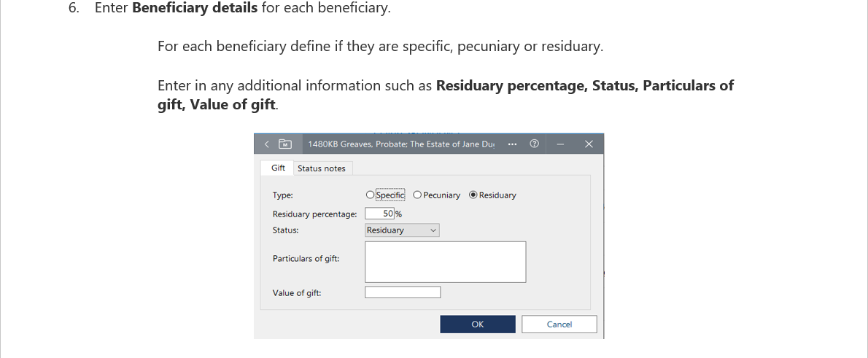This screenshot has height=358, width=868.
Task: Click the back arrow in dialog header
Action: click(267, 144)
